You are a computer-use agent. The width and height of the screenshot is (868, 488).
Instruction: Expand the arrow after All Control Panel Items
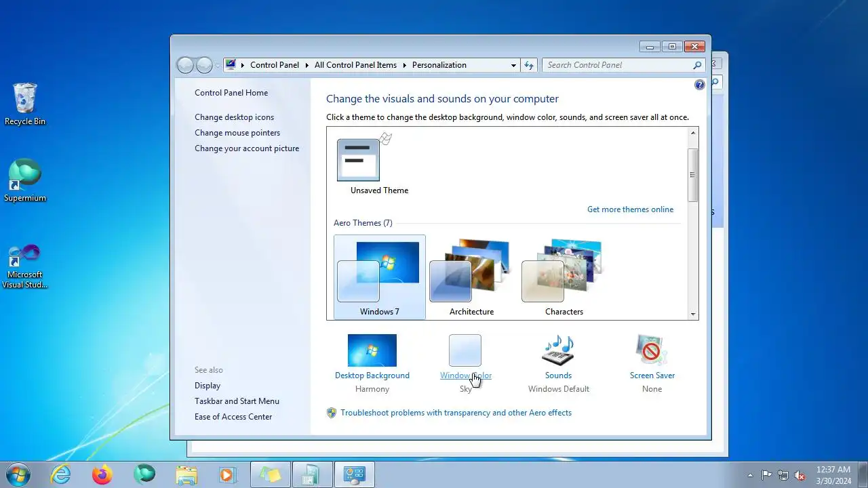point(405,65)
